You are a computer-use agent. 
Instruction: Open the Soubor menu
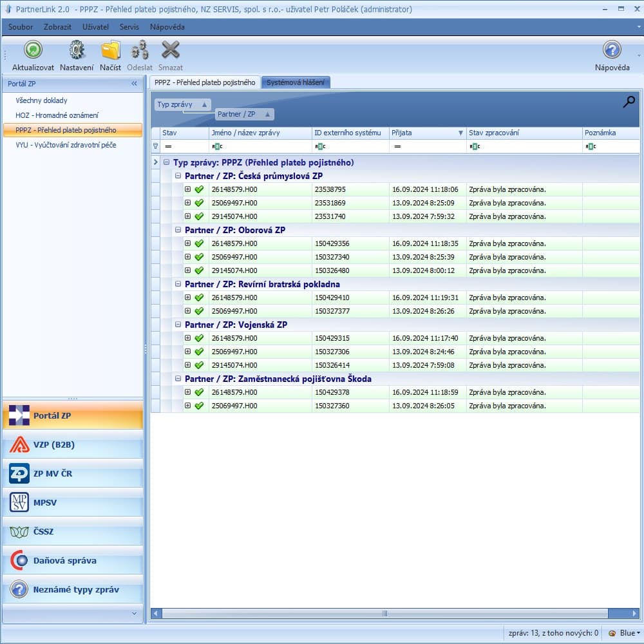point(21,27)
